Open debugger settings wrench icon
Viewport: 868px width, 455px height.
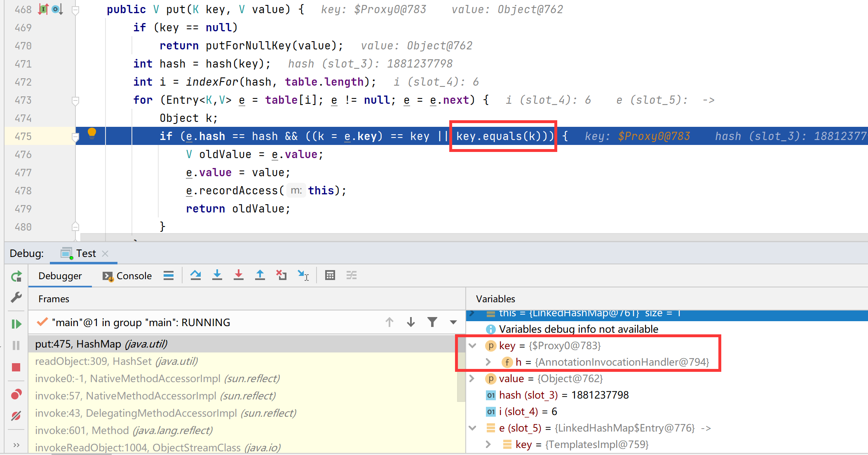tap(16, 297)
